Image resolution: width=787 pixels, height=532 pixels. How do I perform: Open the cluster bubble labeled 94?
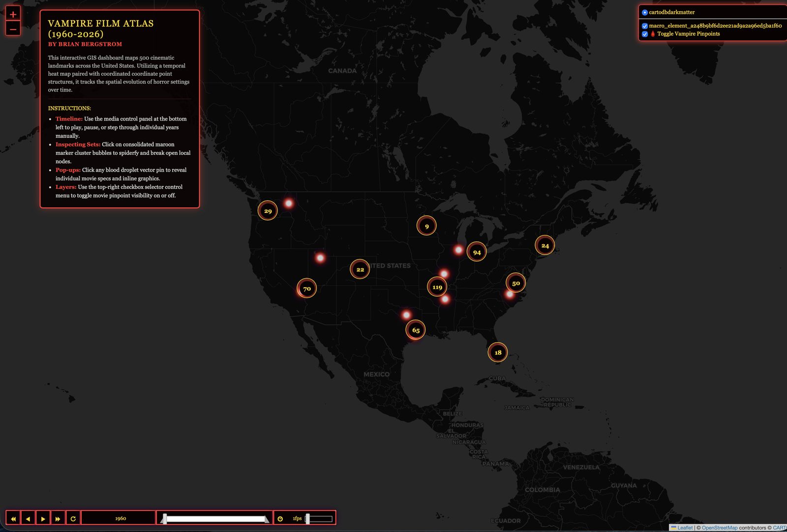[x=477, y=252]
